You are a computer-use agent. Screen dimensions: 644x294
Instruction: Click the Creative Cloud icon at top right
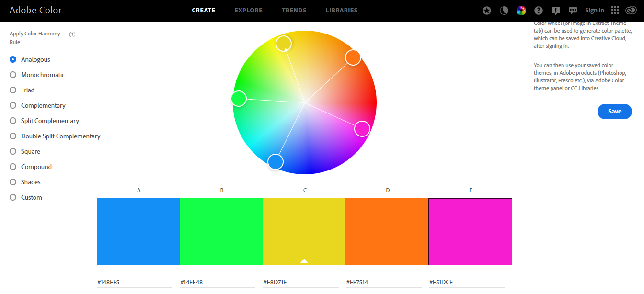coord(631,10)
